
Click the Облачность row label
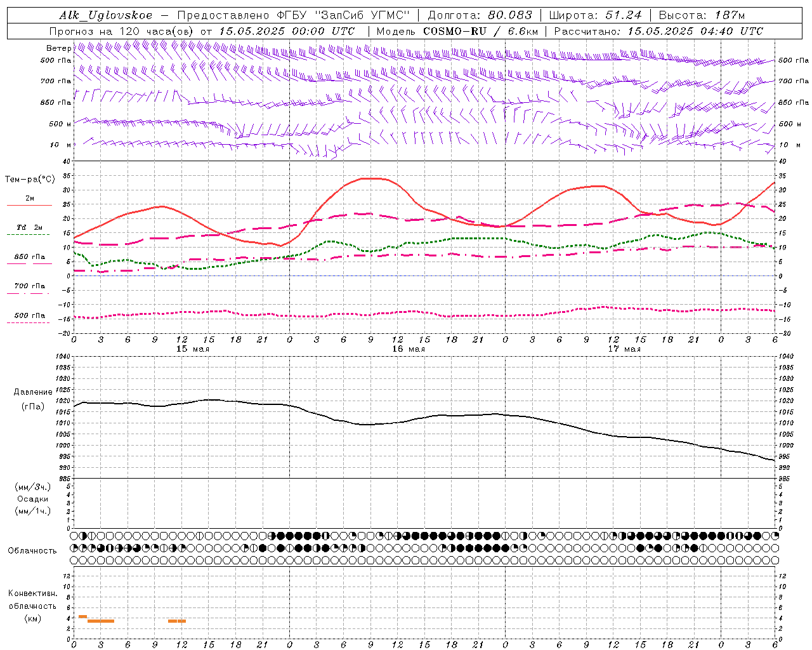[32, 551]
